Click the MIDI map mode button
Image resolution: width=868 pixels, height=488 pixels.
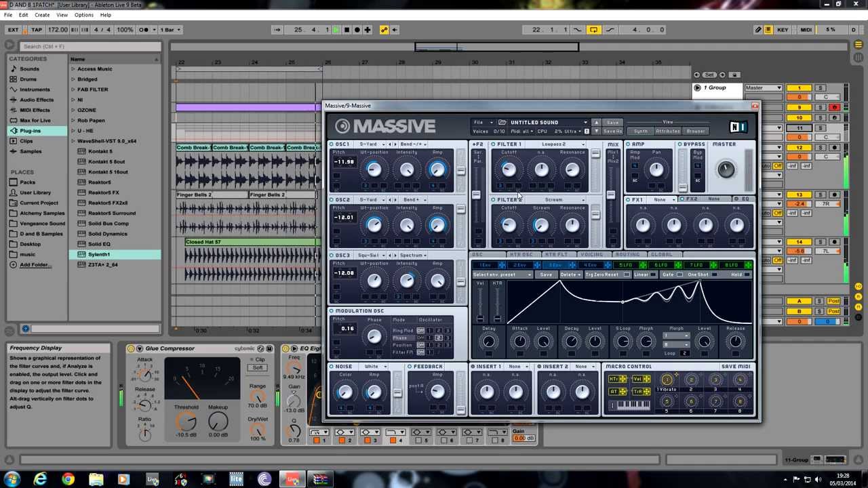(806, 30)
